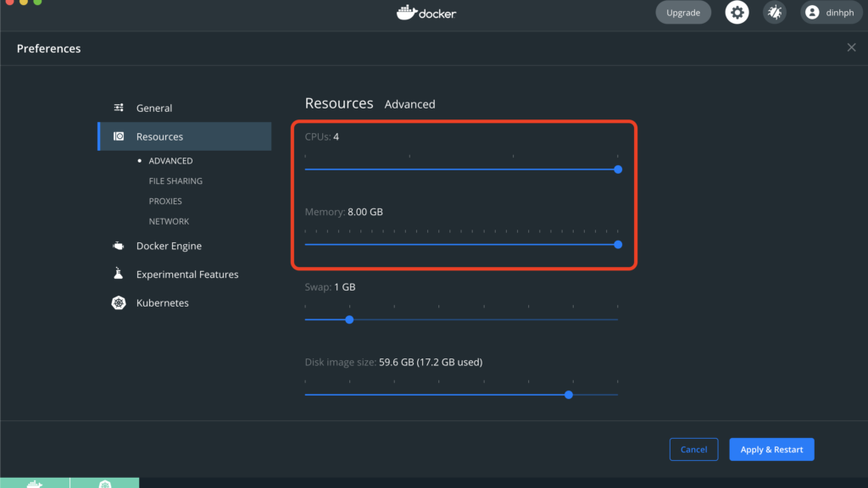Expand the Advanced resources subsection
The height and width of the screenshot is (488, 868).
pyautogui.click(x=170, y=160)
